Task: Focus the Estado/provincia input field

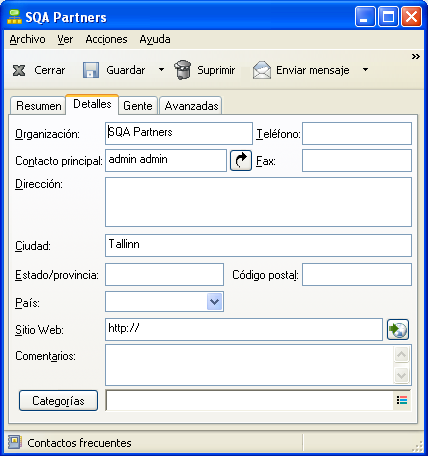Action: (x=164, y=274)
